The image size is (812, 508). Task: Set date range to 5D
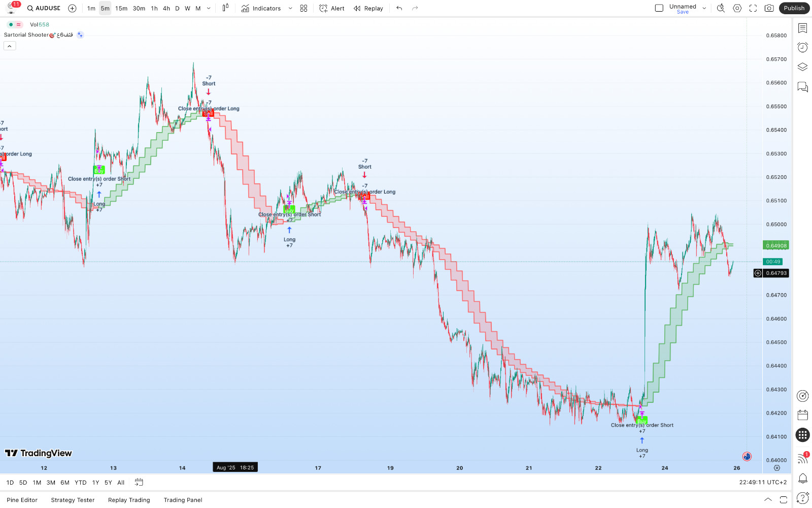pos(23,483)
